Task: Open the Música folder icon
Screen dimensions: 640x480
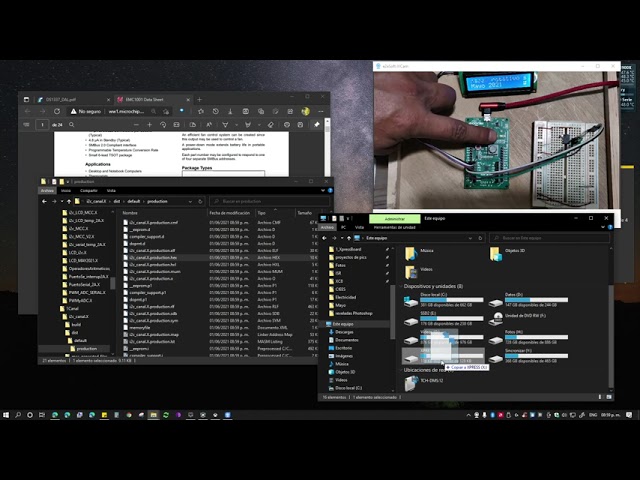Action: tap(411, 254)
